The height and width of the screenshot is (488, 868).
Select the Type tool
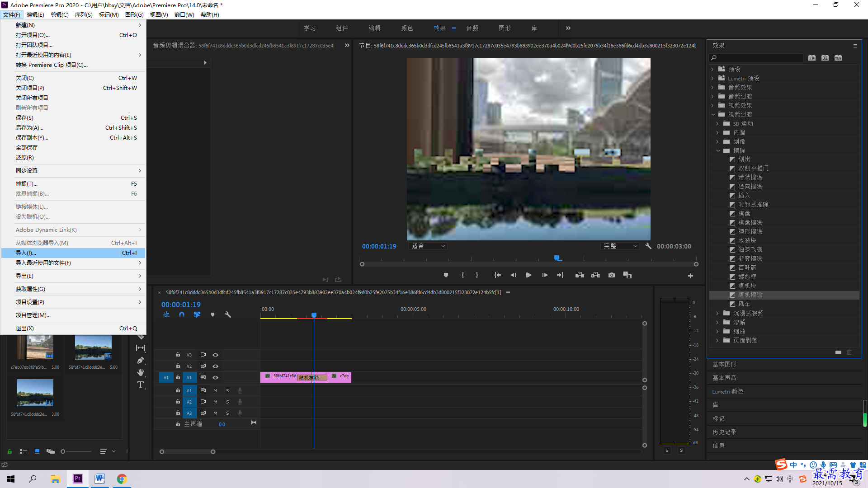click(141, 385)
